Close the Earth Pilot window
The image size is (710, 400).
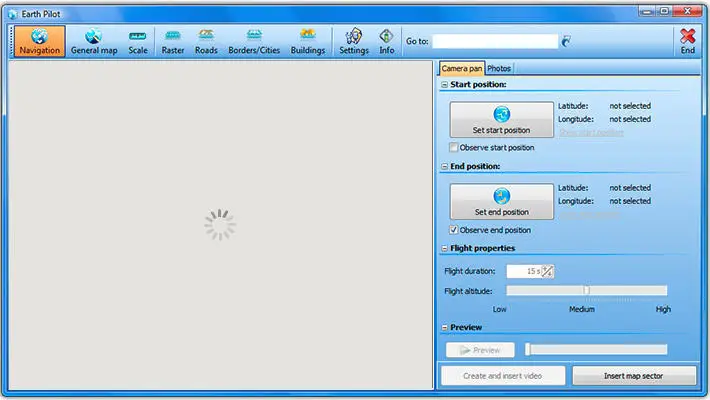[687, 11]
